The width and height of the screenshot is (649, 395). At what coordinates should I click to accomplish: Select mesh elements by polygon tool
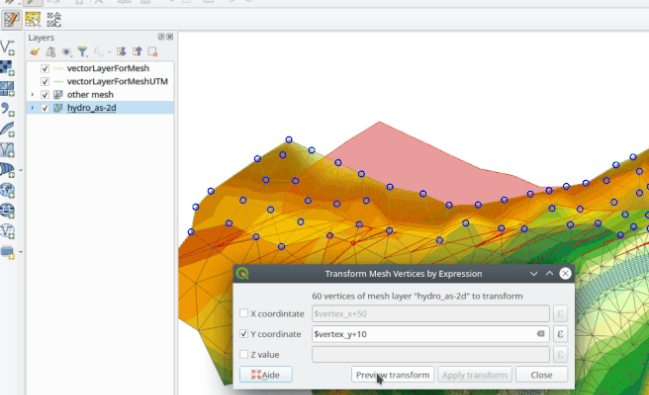point(33,19)
